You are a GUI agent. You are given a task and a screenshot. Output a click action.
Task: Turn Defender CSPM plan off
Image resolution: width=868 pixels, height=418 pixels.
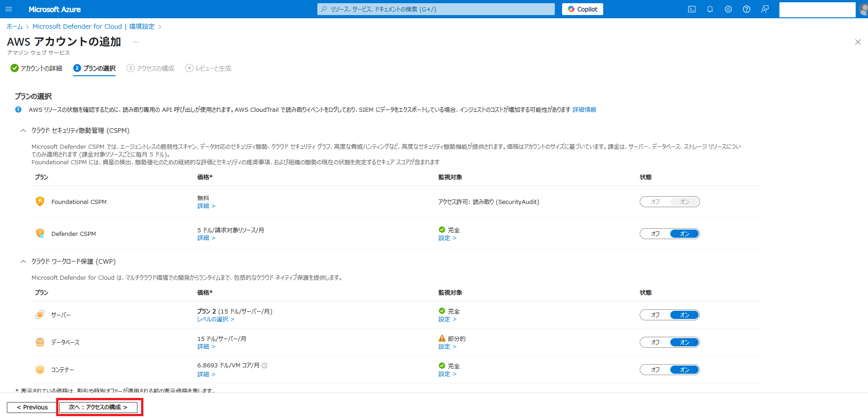[x=655, y=234]
